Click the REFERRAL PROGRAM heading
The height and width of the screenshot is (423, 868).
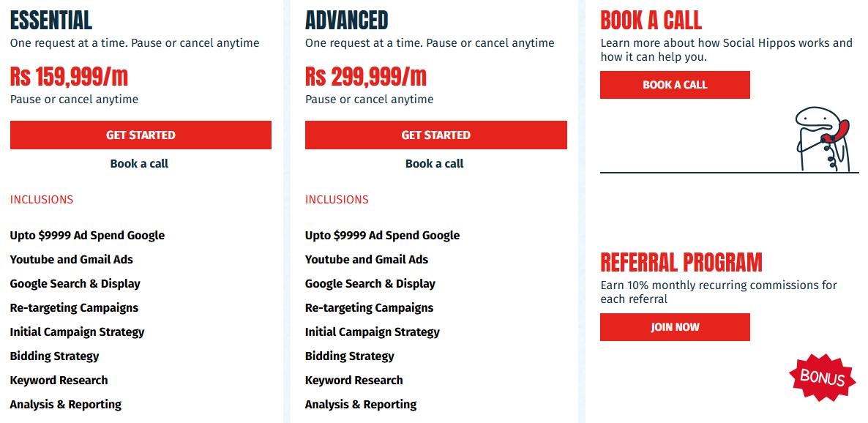(681, 262)
